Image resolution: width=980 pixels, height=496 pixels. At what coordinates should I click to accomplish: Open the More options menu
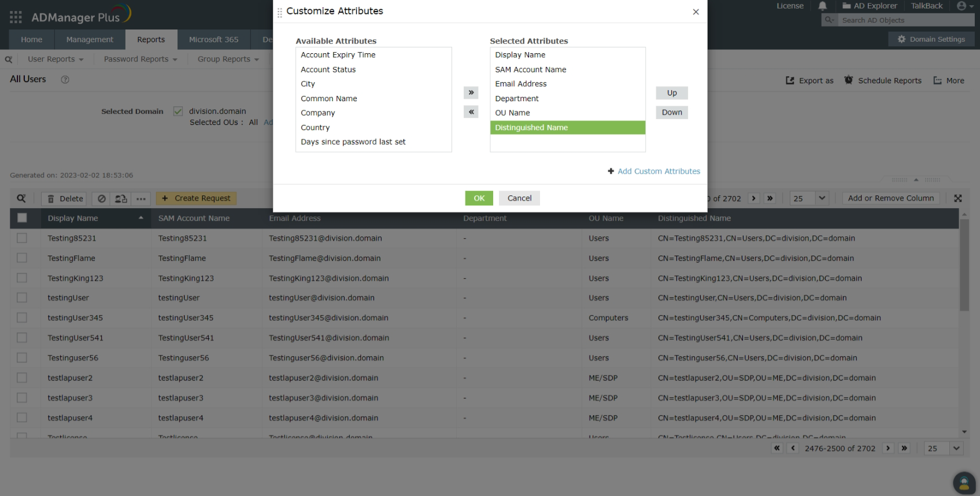pyautogui.click(x=949, y=81)
